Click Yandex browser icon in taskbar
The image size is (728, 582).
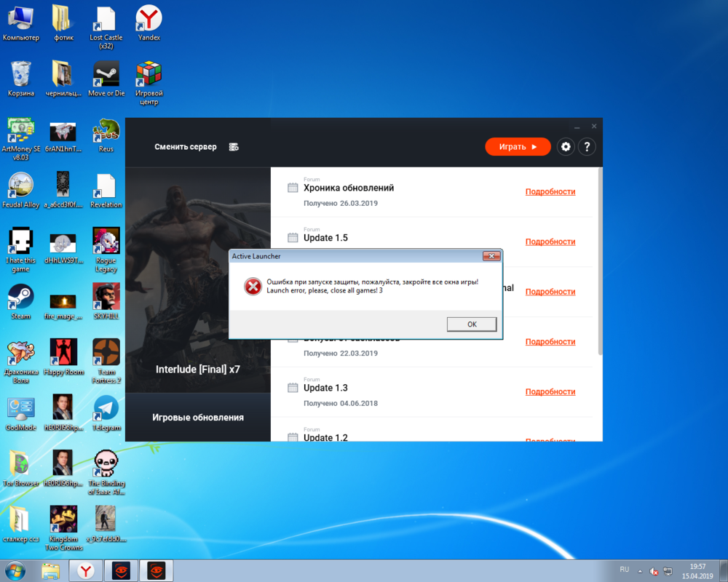86,570
